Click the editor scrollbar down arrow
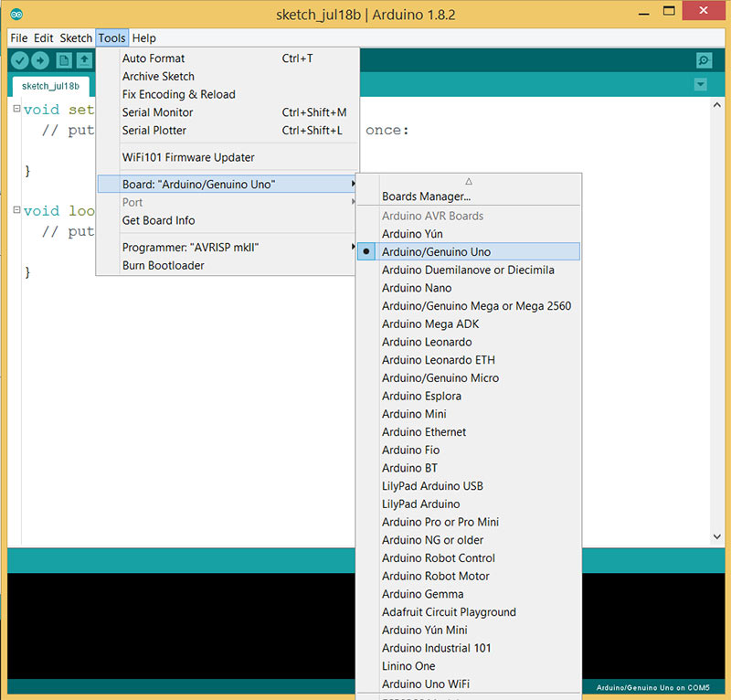The image size is (731, 700). pyautogui.click(x=716, y=536)
